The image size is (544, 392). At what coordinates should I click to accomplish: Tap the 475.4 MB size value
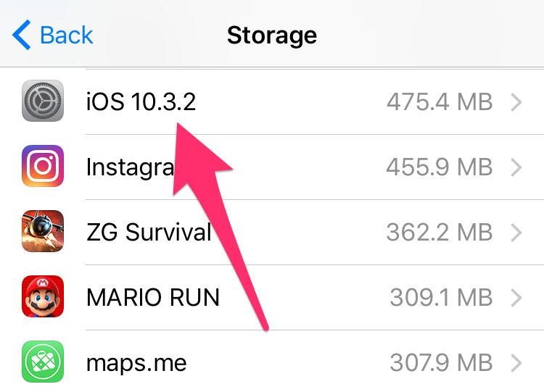click(x=440, y=102)
